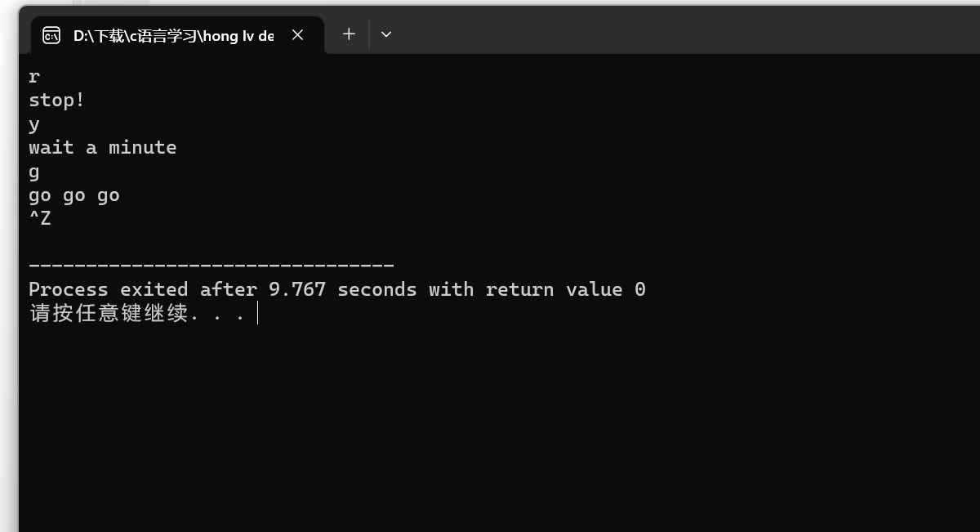Viewport: 980px width, 532px height.
Task: Click the single 'g' input line
Action: 33,172
